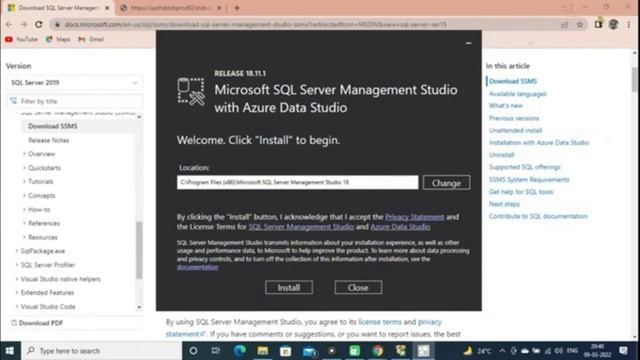
Task: Open Google Chrome from taskbar
Action: [x=378, y=351]
